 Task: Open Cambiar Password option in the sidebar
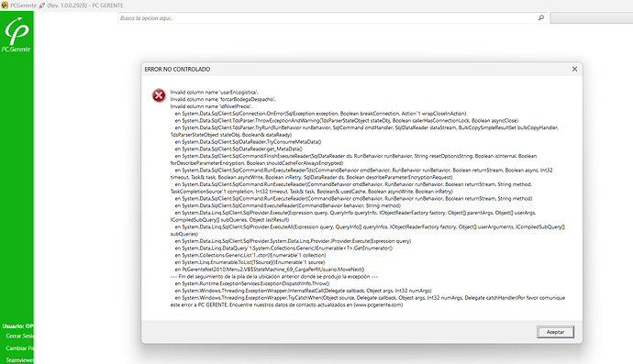click(x=19, y=347)
